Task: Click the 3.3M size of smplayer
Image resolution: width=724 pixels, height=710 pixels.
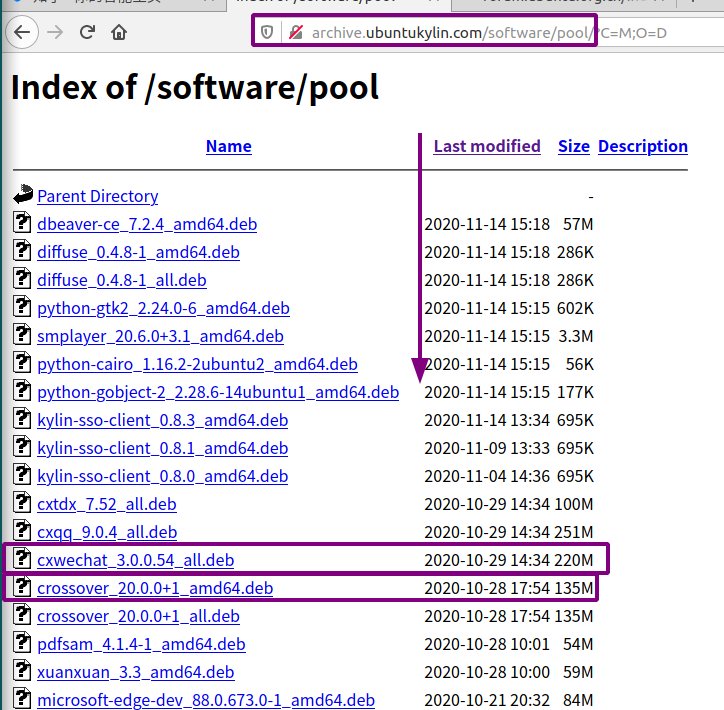Action: pos(576,337)
